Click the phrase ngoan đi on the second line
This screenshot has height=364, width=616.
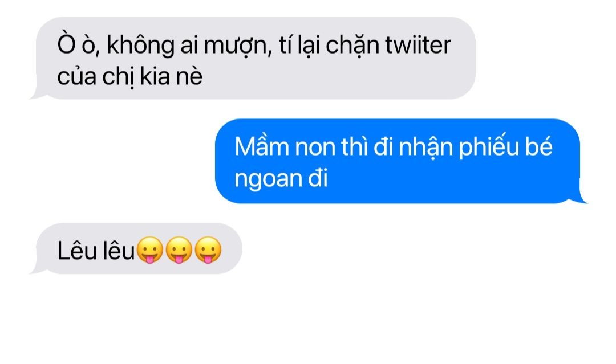(x=281, y=179)
